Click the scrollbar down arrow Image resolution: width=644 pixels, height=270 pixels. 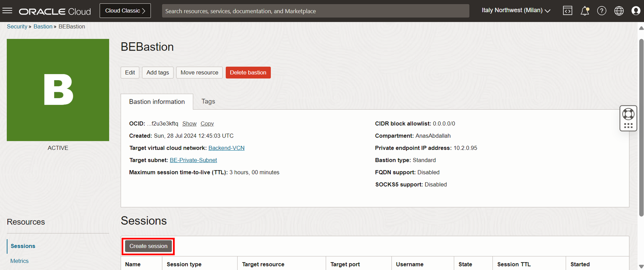click(641, 266)
